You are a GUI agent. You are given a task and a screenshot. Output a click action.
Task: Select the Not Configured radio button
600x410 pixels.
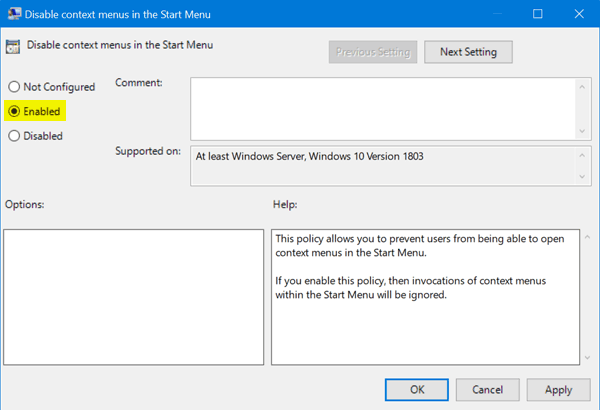coord(14,87)
